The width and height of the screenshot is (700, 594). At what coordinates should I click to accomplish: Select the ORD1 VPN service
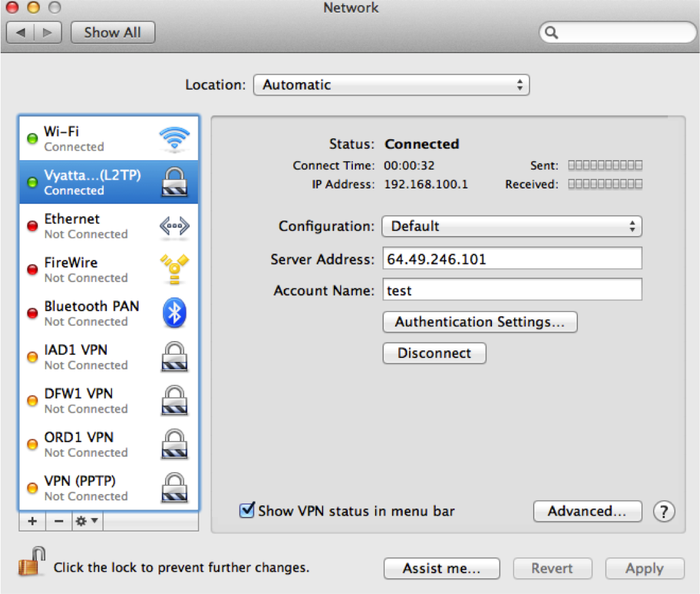109,444
